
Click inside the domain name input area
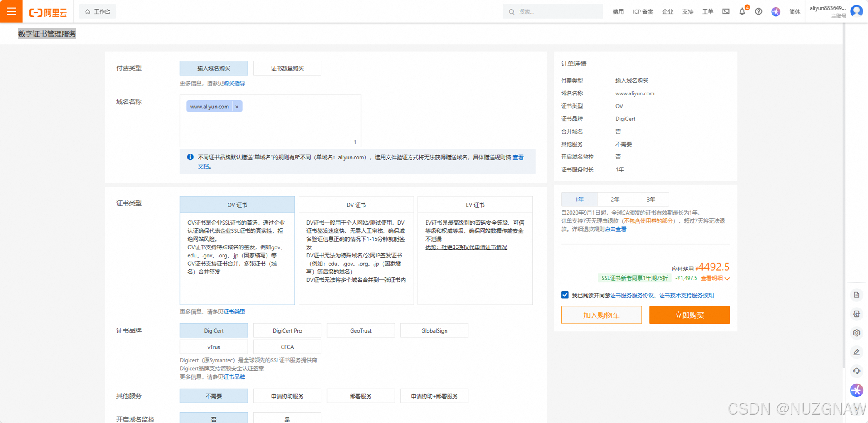pos(270,121)
